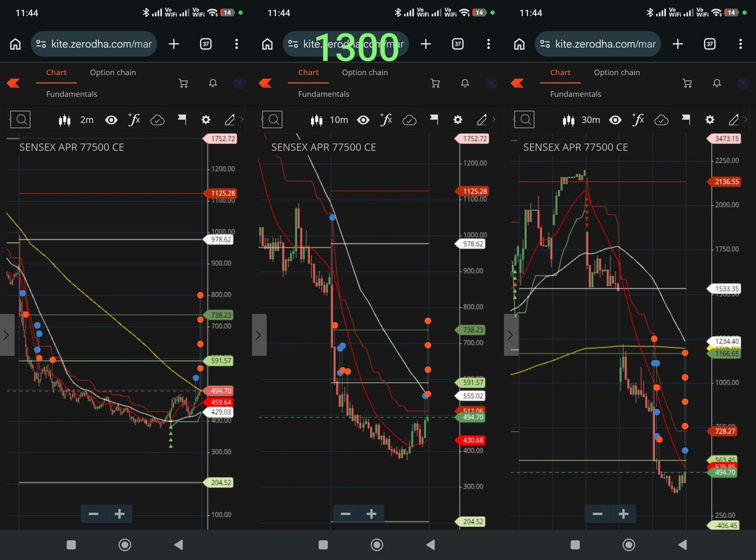Open chart settings gear in the 10m panel

[x=457, y=120]
